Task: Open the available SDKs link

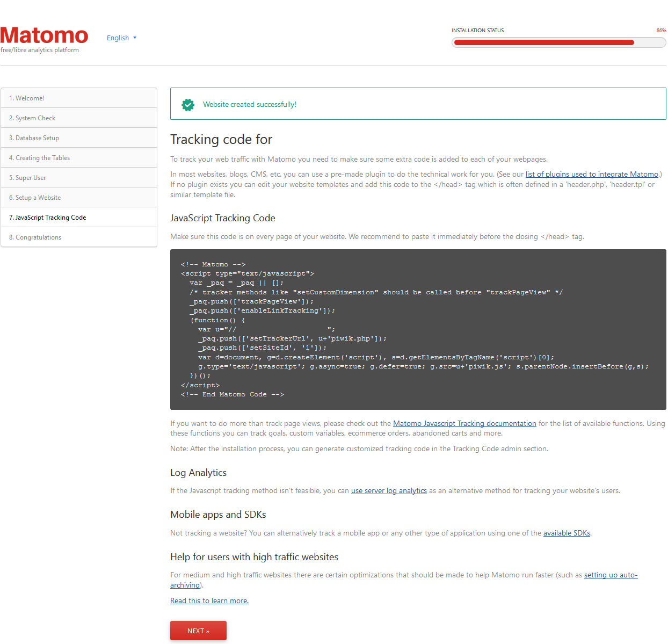Action: pyautogui.click(x=567, y=533)
